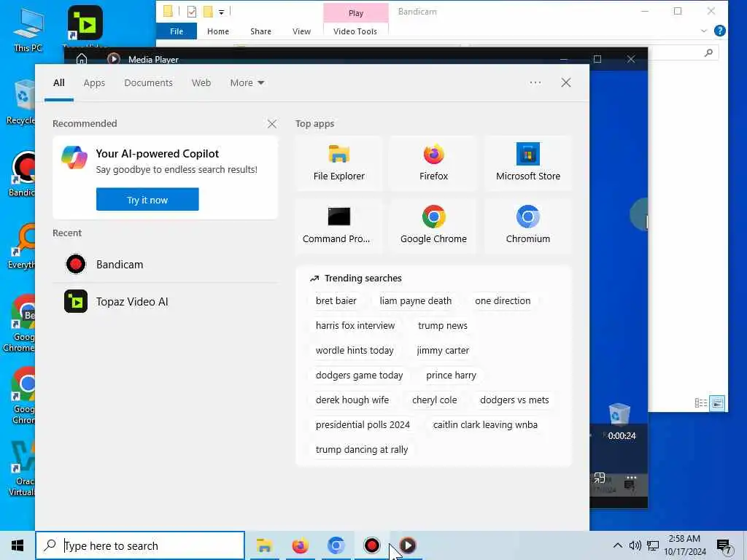
Task: Switch to the Documents search tab
Action: tap(148, 83)
